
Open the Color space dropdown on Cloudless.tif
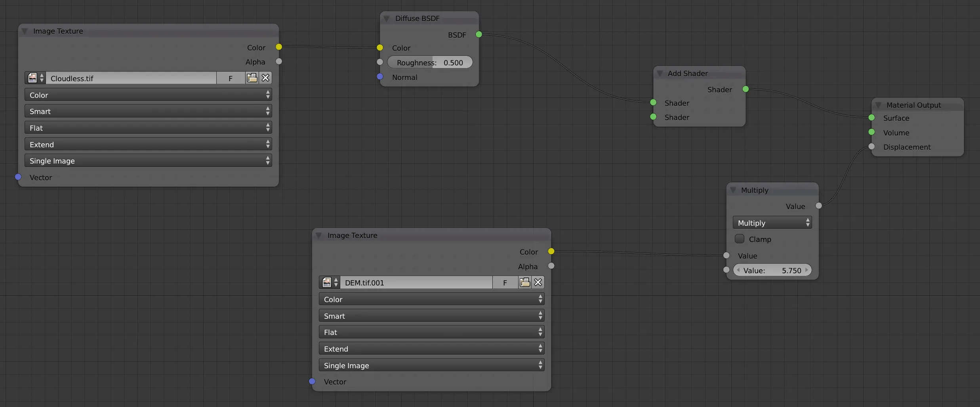(148, 95)
